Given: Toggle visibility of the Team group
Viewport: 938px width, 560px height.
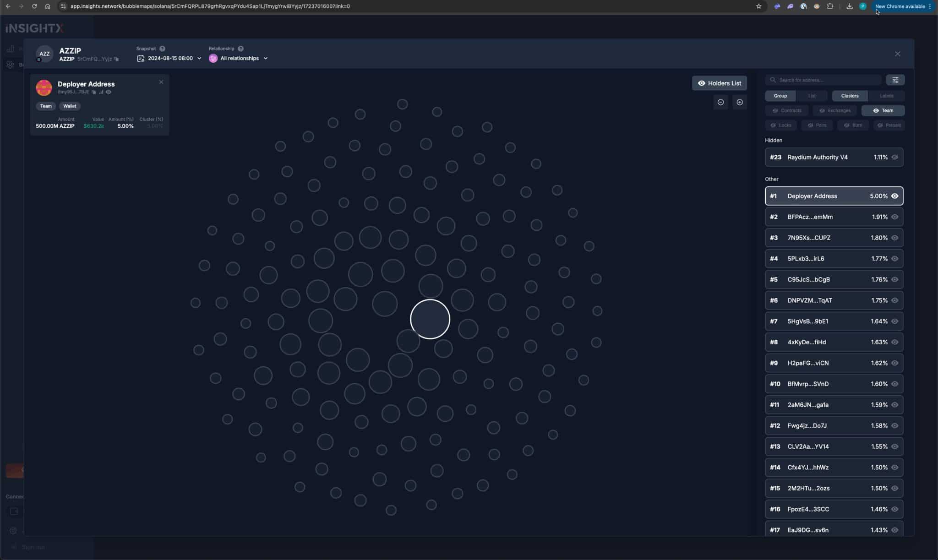Looking at the screenshot, I should click(x=883, y=110).
